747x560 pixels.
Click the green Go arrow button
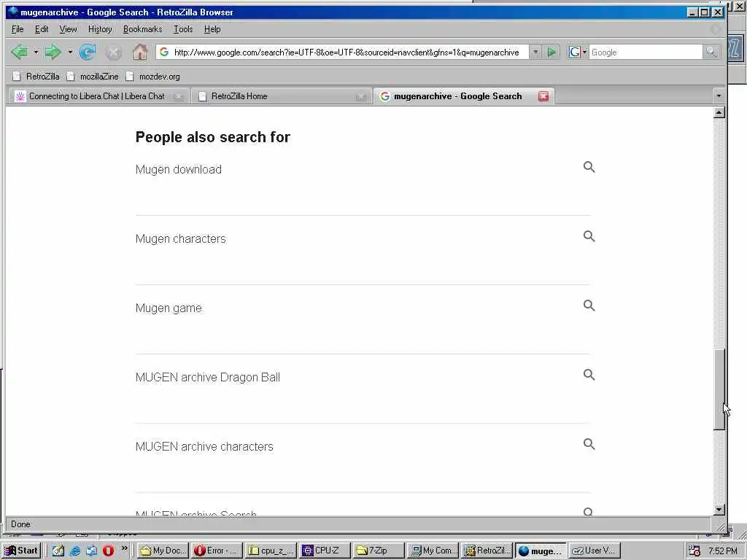click(x=551, y=52)
